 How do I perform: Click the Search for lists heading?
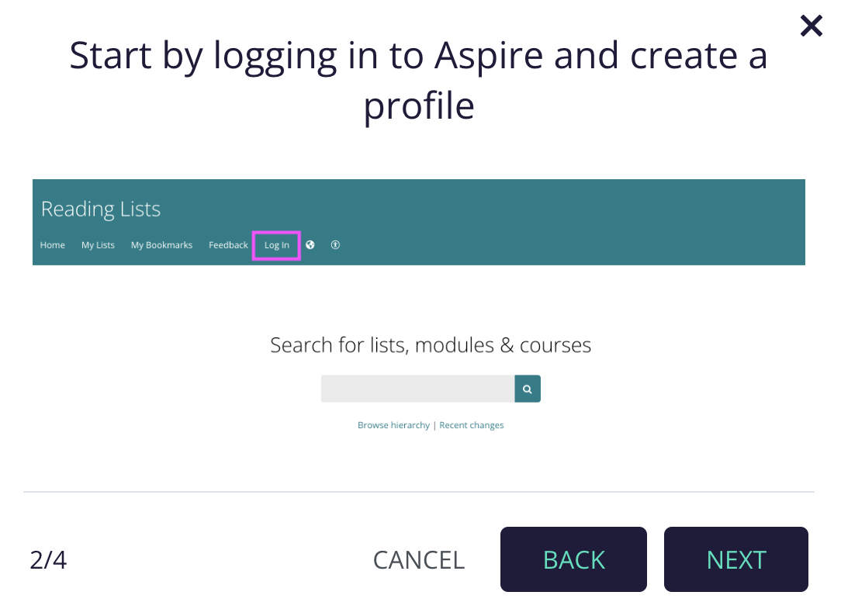pos(430,344)
